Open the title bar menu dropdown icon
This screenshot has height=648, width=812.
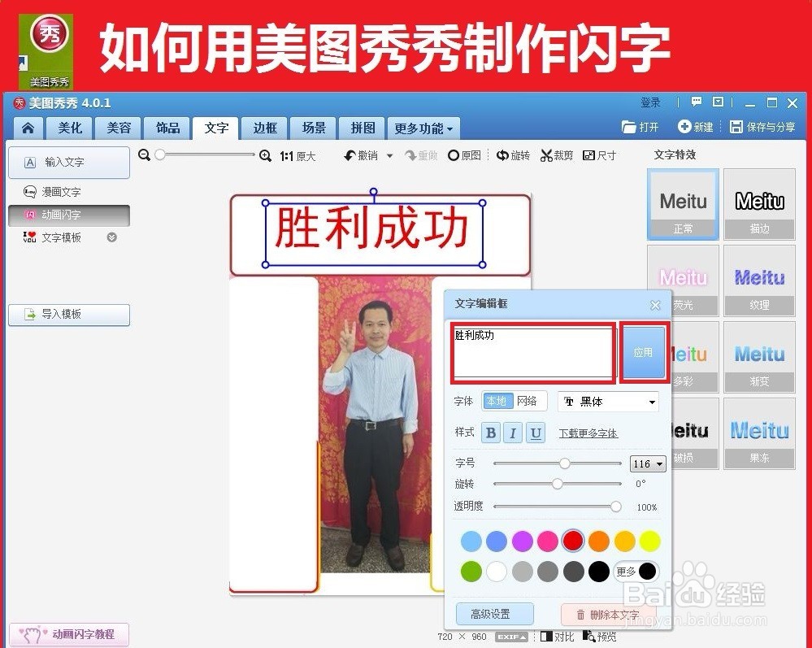point(718,102)
